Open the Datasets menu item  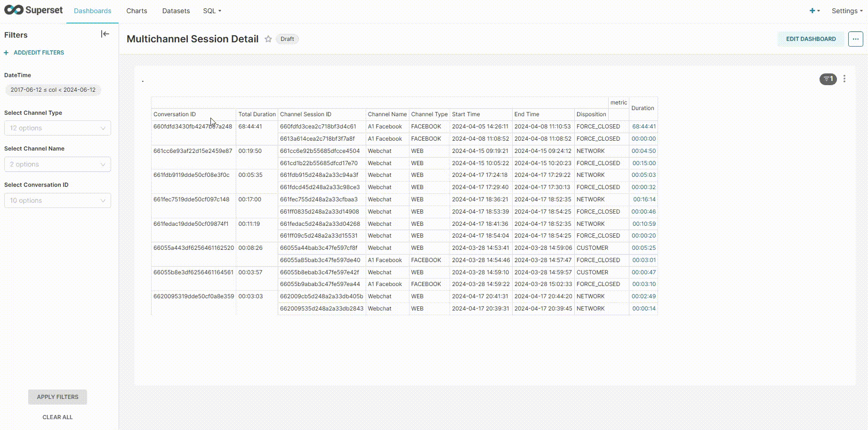click(176, 10)
